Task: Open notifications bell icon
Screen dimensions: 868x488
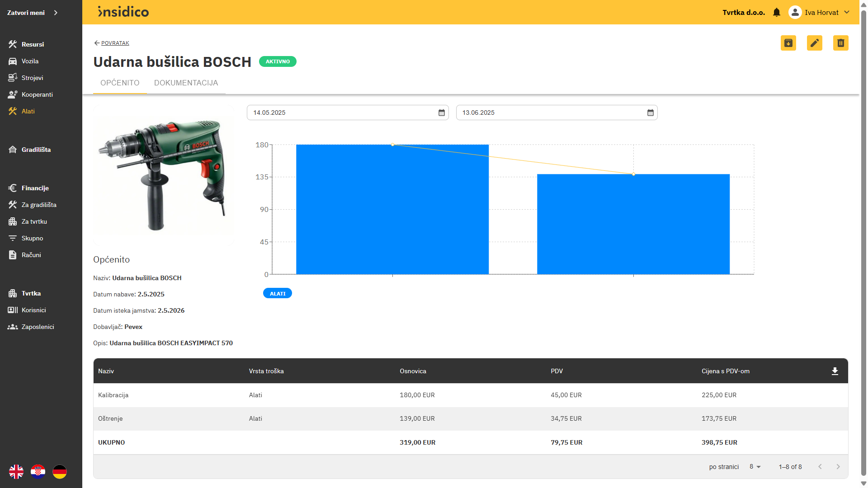Action: coord(776,12)
